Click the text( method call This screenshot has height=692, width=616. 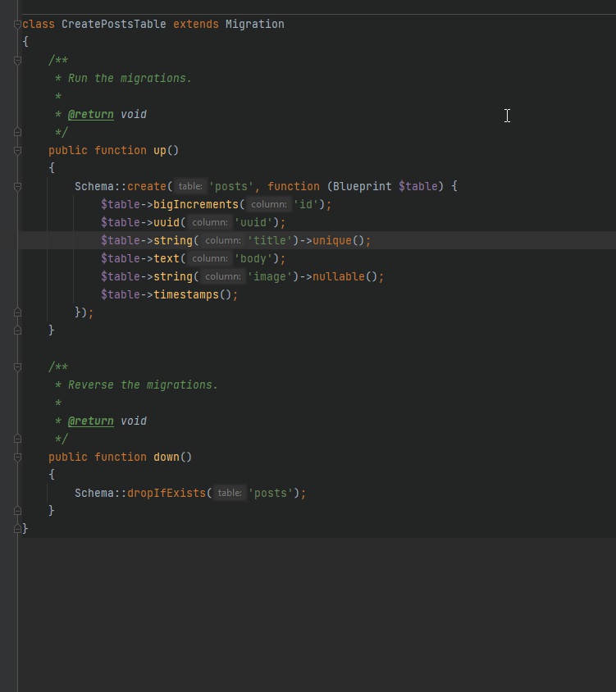tap(167, 258)
